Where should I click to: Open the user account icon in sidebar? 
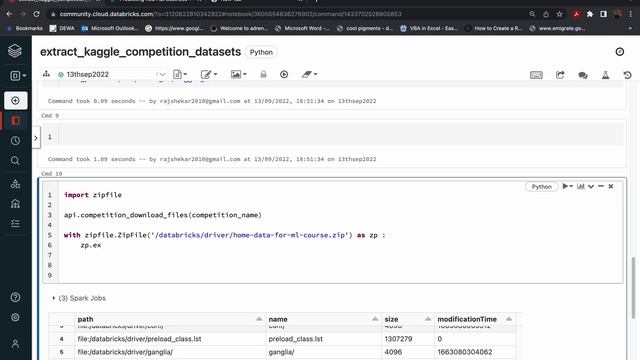coord(16,344)
